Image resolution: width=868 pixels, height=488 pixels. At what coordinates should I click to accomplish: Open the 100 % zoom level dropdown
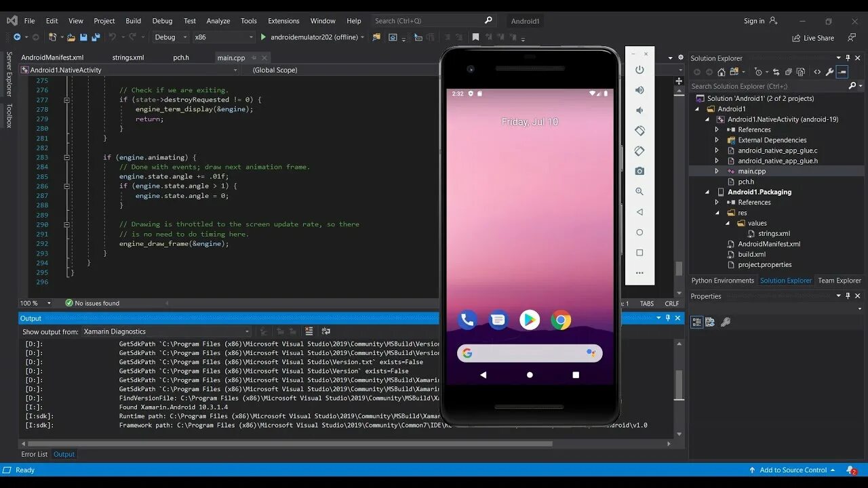36,303
